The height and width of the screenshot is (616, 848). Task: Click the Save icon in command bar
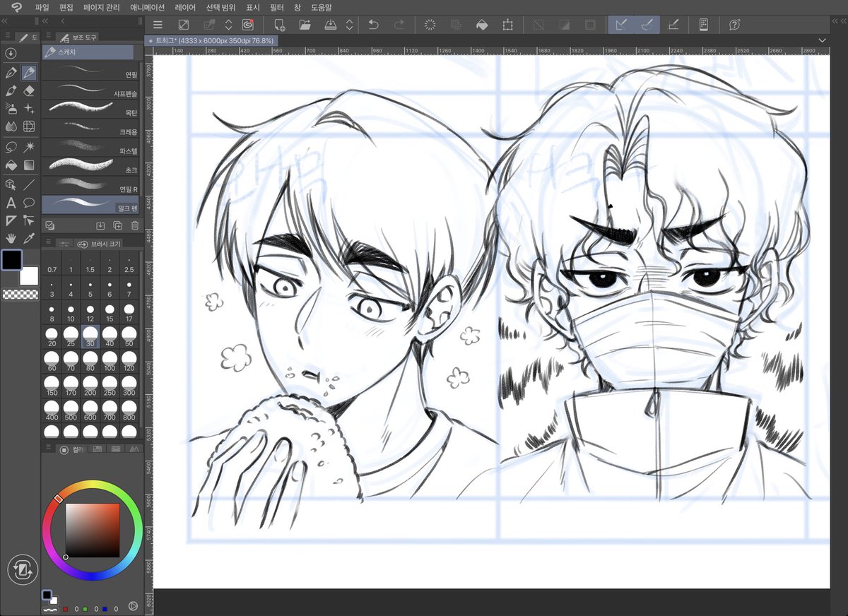click(x=331, y=25)
